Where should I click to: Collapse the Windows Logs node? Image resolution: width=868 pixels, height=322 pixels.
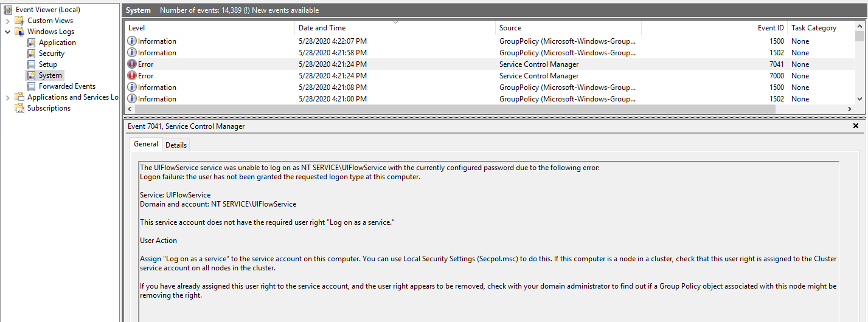[7, 32]
